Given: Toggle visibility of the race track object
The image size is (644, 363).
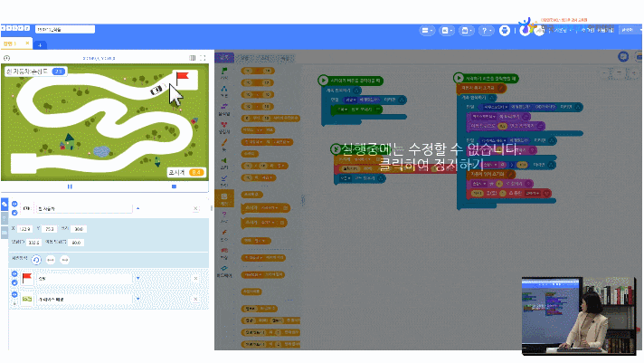Looking at the screenshot, I should coord(14,294).
